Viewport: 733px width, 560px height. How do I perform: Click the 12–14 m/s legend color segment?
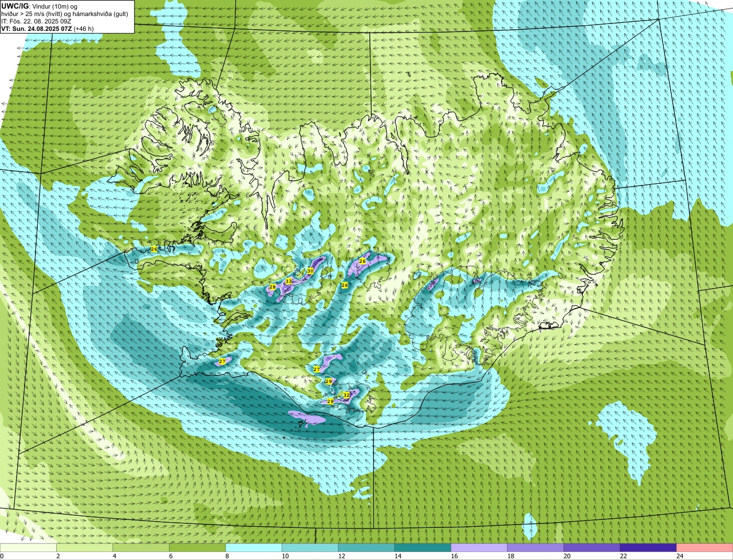pos(366,548)
